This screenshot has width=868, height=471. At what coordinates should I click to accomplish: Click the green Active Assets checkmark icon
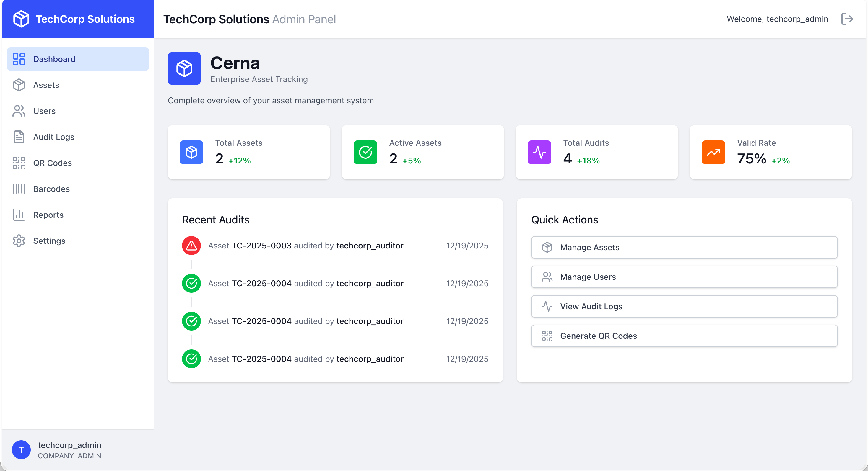coord(365,152)
